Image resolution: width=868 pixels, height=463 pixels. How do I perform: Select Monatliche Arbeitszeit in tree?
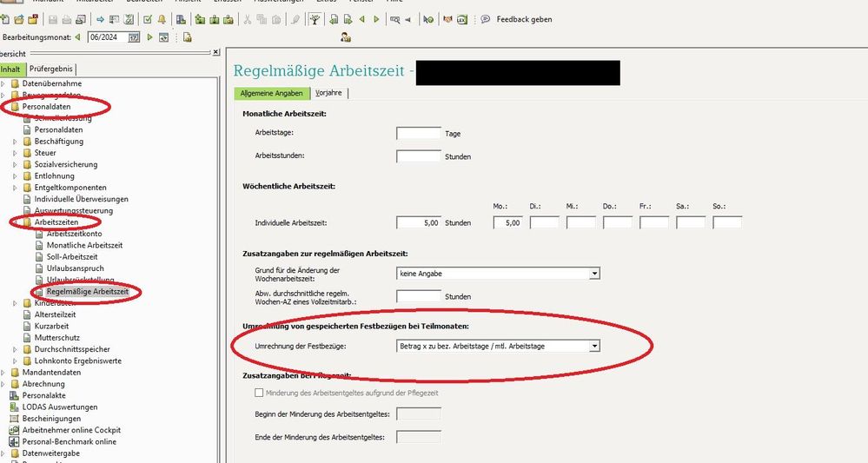[x=84, y=245]
